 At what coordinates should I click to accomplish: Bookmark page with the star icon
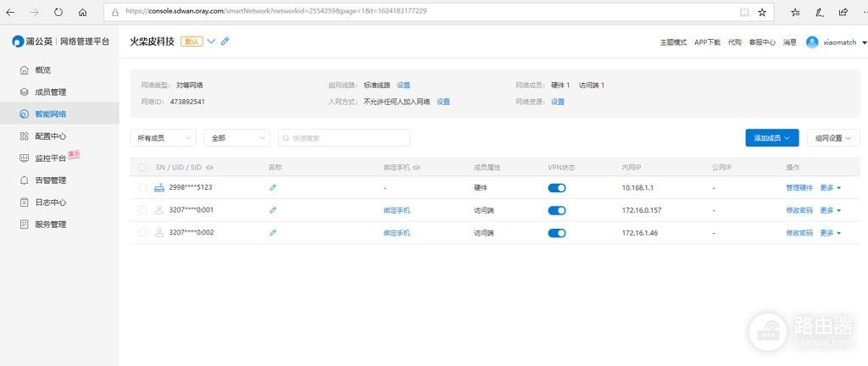[x=762, y=12]
